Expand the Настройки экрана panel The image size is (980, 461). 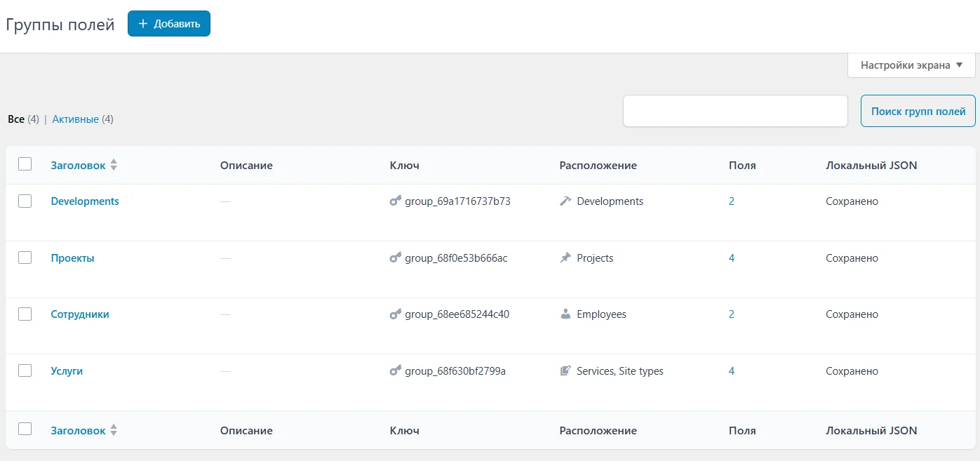(911, 65)
